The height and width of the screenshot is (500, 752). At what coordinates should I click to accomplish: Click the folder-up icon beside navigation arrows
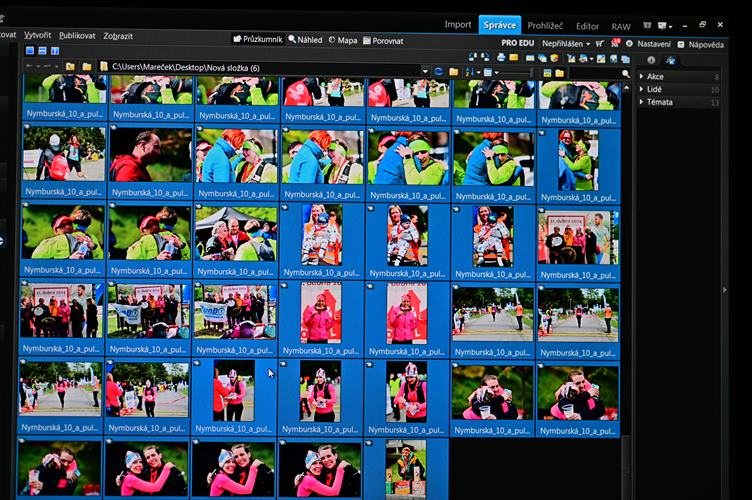coord(70,67)
